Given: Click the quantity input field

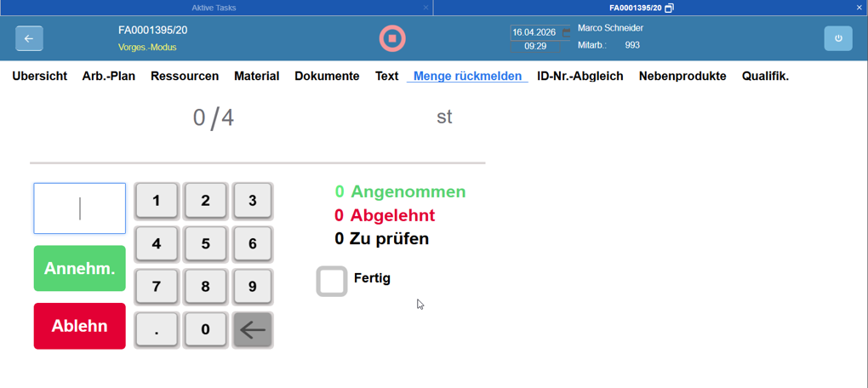Looking at the screenshot, I should point(79,208).
